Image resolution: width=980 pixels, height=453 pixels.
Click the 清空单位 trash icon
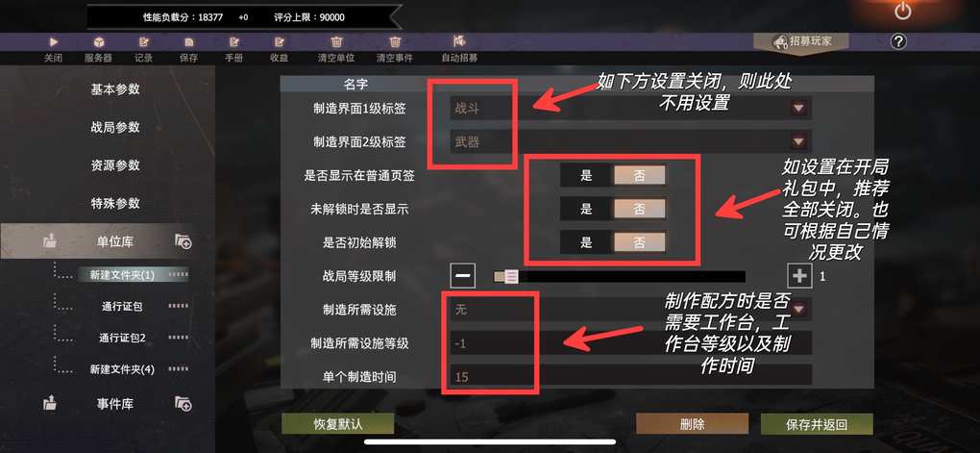click(x=336, y=42)
